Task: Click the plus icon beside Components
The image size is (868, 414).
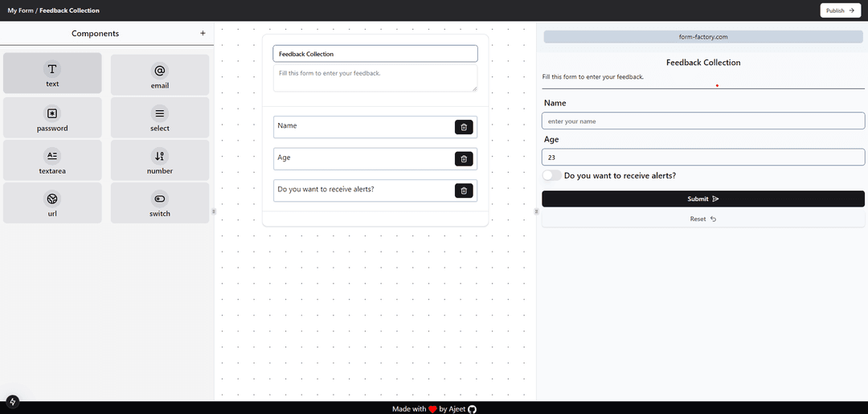Action: (203, 34)
